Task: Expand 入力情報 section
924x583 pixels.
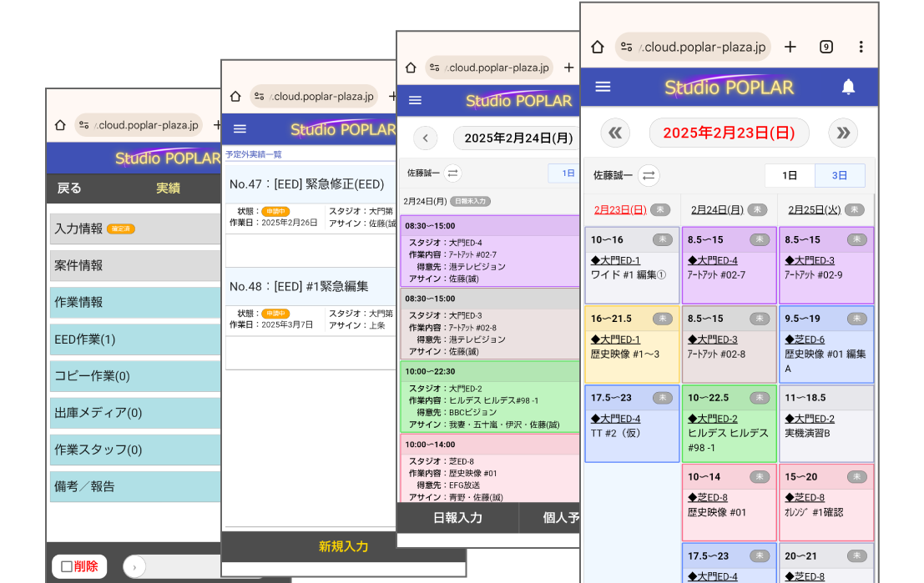Action: pyautogui.click(x=135, y=229)
